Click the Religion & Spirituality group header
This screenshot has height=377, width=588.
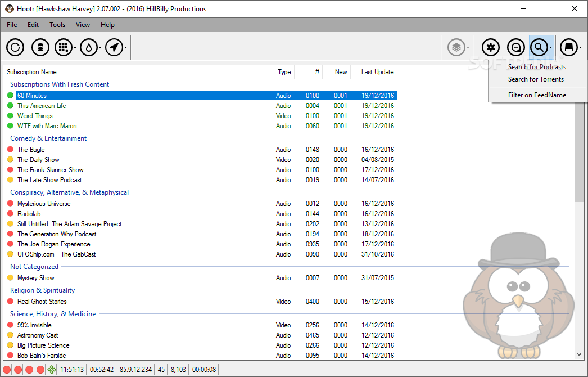(x=42, y=290)
